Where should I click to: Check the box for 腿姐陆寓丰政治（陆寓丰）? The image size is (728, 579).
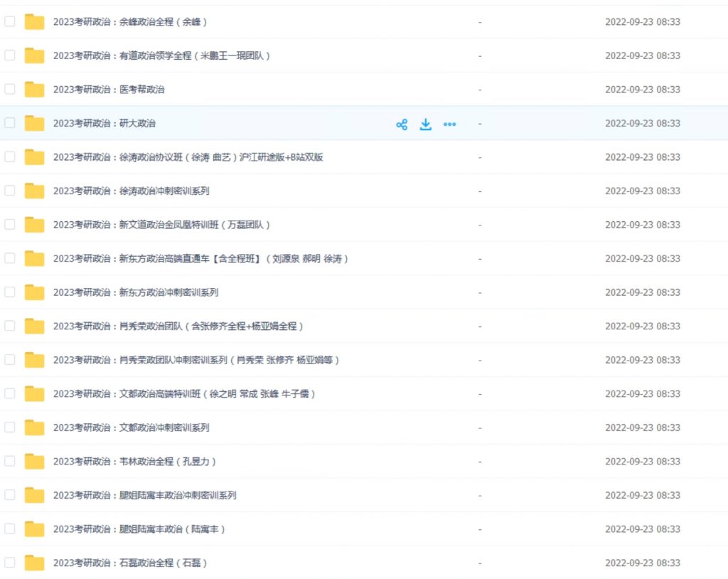10,528
